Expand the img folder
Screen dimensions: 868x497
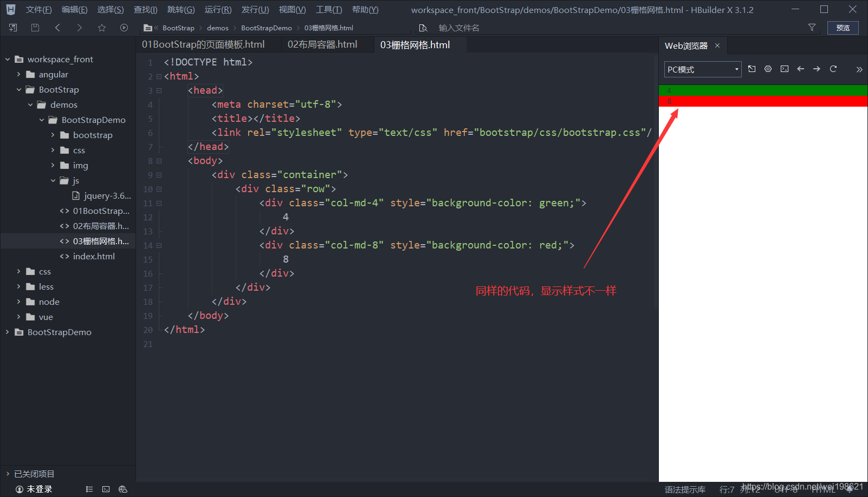pyautogui.click(x=53, y=165)
